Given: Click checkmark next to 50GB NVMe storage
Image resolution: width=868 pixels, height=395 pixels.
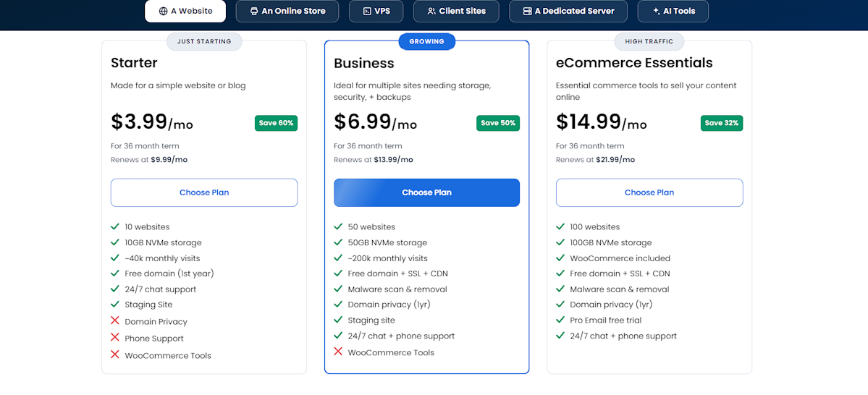Looking at the screenshot, I should click(x=338, y=242).
